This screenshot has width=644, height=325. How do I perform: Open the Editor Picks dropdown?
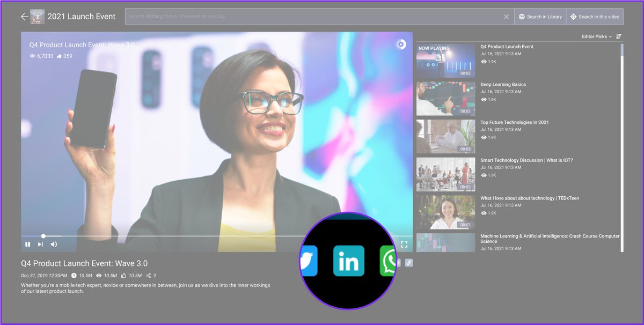coord(597,36)
